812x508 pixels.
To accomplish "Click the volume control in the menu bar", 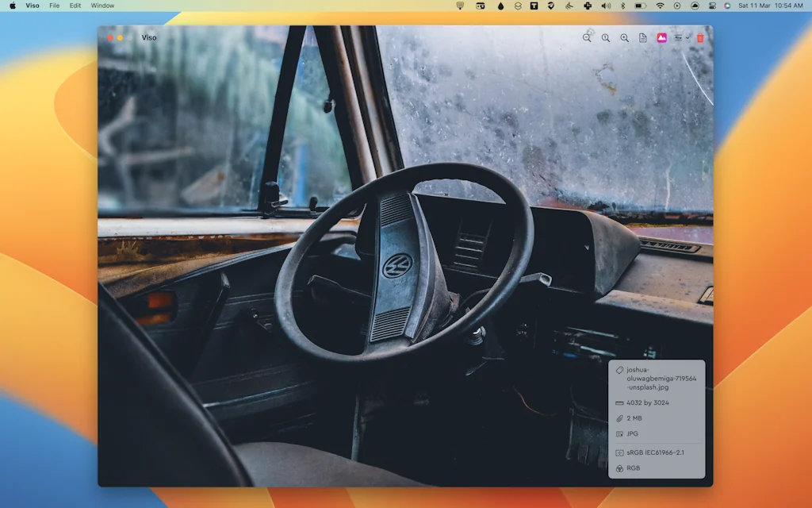I will pyautogui.click(x=607, y=6).
